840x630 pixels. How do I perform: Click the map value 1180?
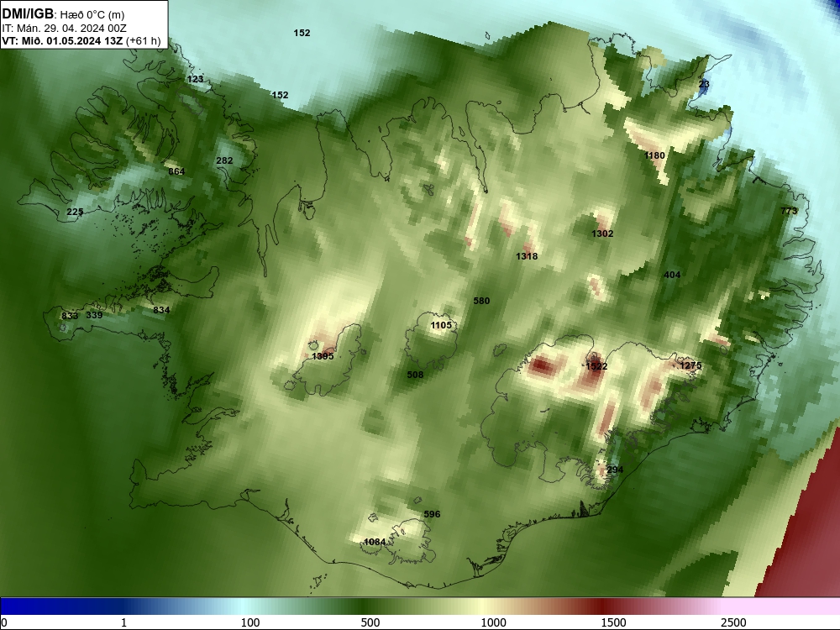654,156
